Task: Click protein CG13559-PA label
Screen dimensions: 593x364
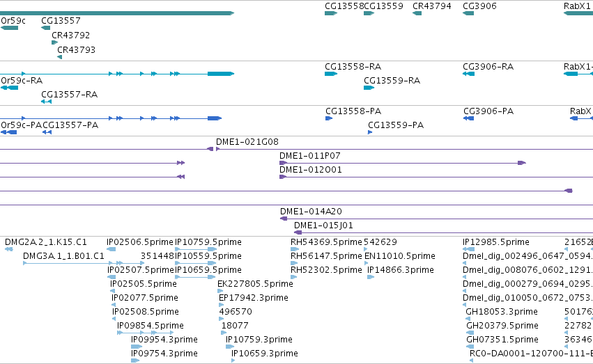Action: 396,125
